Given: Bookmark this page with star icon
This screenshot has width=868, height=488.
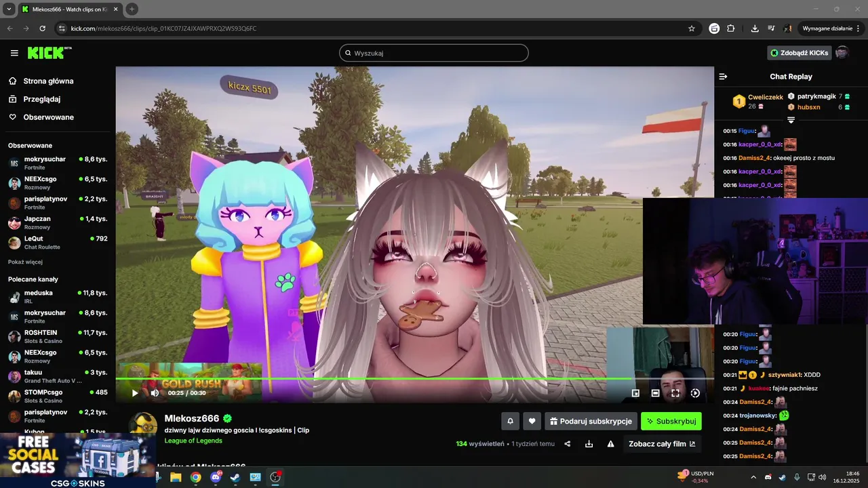Looking at the screenshot, I should tap(692, 28).
